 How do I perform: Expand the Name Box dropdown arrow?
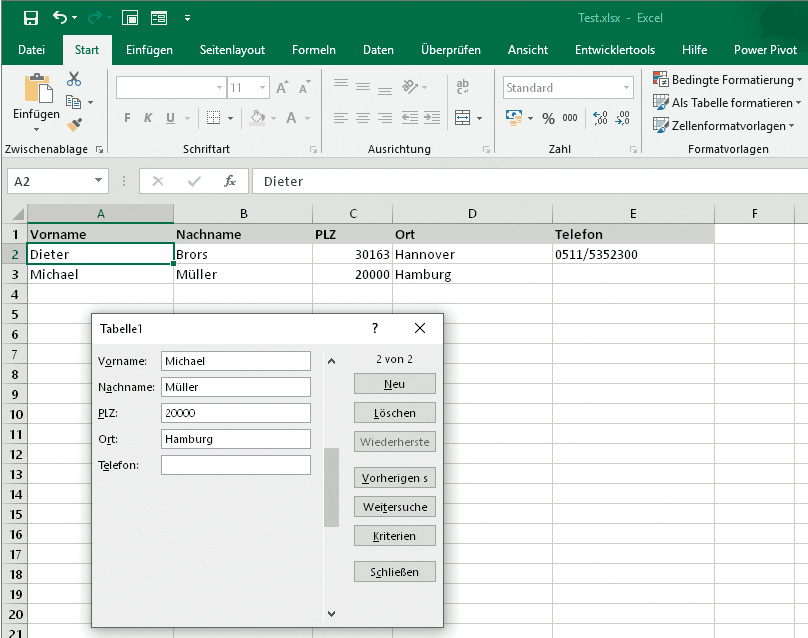[x=98, y=181]
